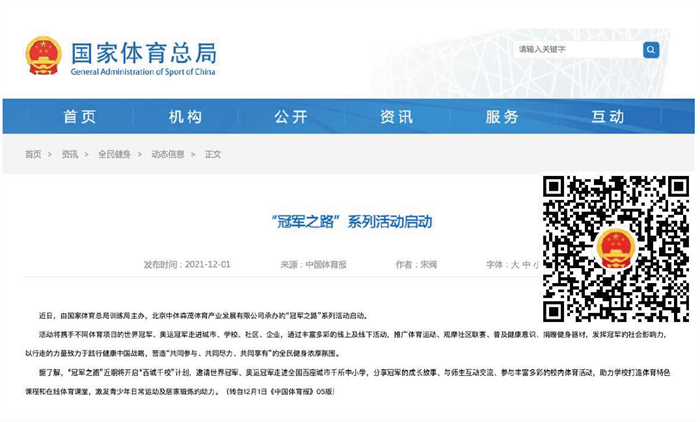Click the QR code image
Screen dimensions: 700x422
pos(615,247)
